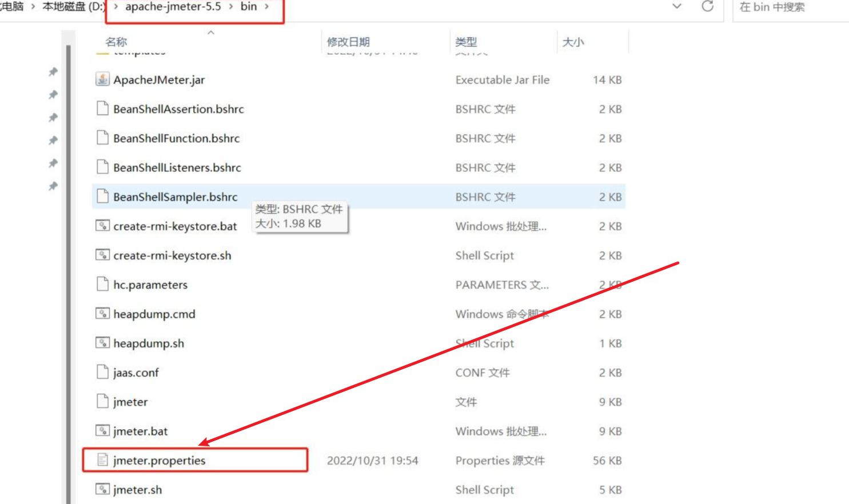The width and height of the screenshot is (849, 504).
Task: Select the BeanShellAssertion.bshrc file name
Action: coord(178,109)
